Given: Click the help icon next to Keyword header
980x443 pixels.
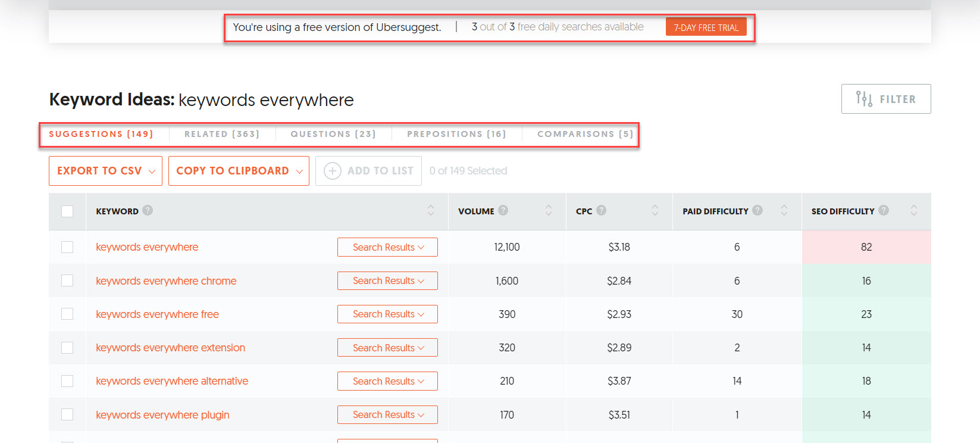Looking at the screenshot, I should click(x=148, y=210).
